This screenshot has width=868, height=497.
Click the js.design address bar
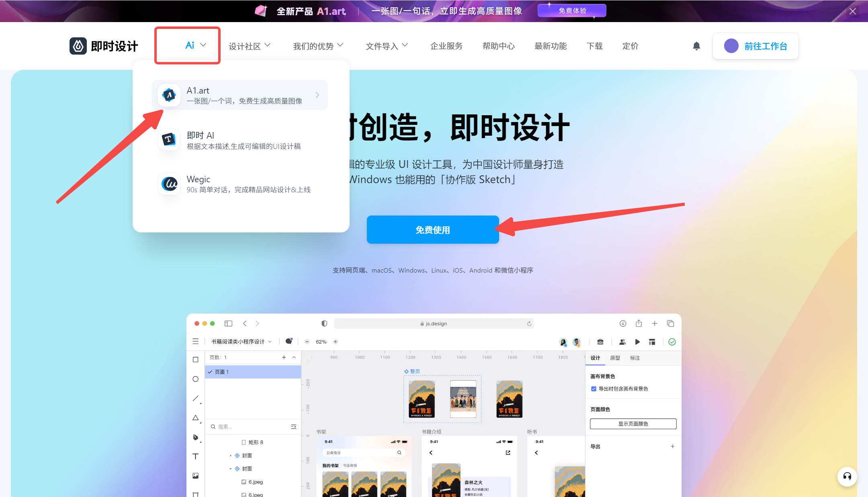(434, 324)
